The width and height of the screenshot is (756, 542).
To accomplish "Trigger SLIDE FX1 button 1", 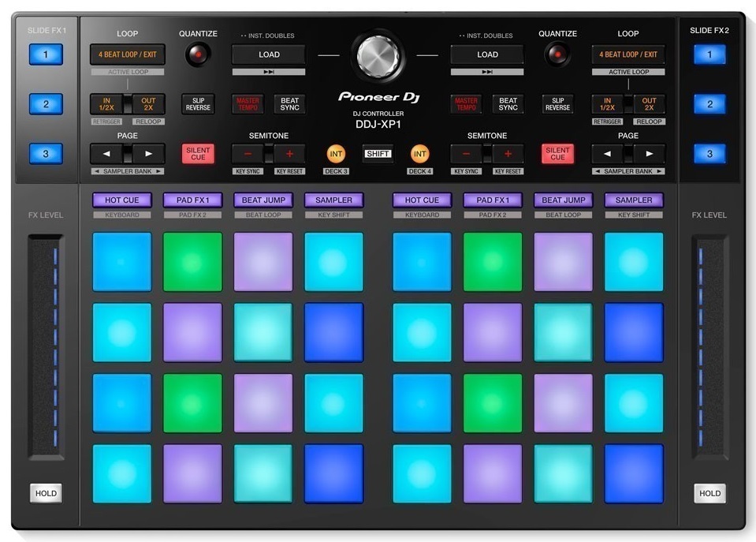I will [x=46, y=54].
